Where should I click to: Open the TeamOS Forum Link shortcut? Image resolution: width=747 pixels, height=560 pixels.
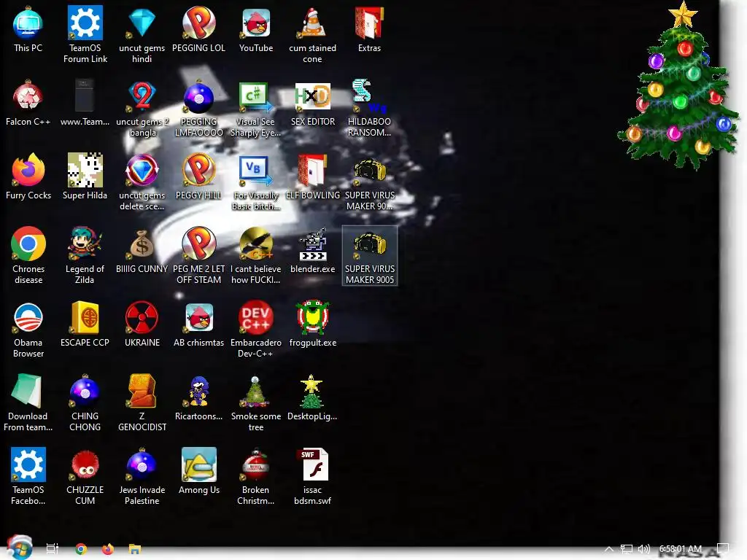[x=85, y=34]
